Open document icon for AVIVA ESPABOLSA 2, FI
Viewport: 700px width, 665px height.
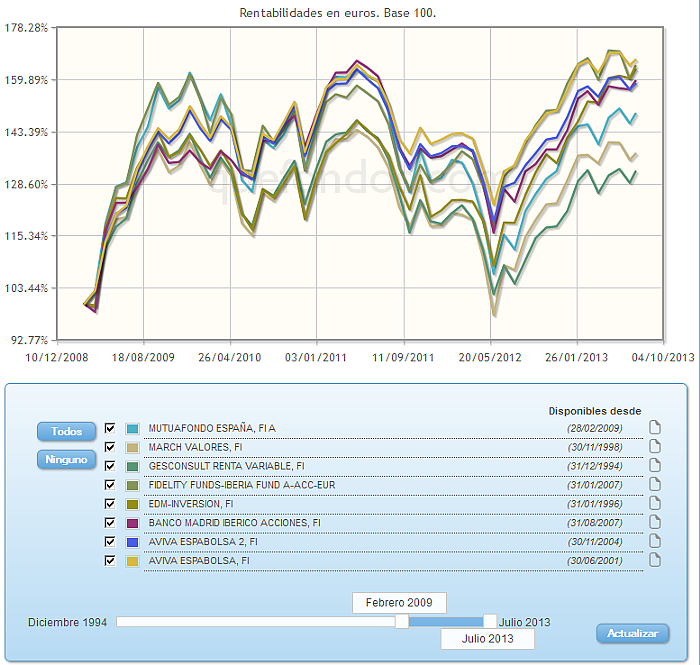point(654,541)
